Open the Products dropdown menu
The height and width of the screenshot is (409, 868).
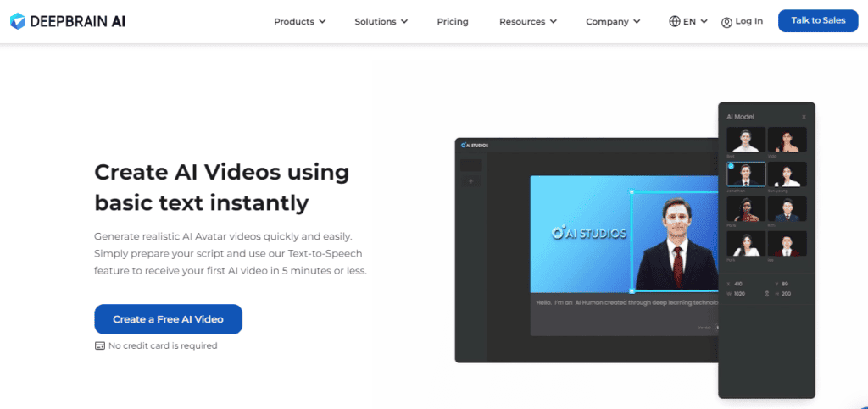(299, 21)
